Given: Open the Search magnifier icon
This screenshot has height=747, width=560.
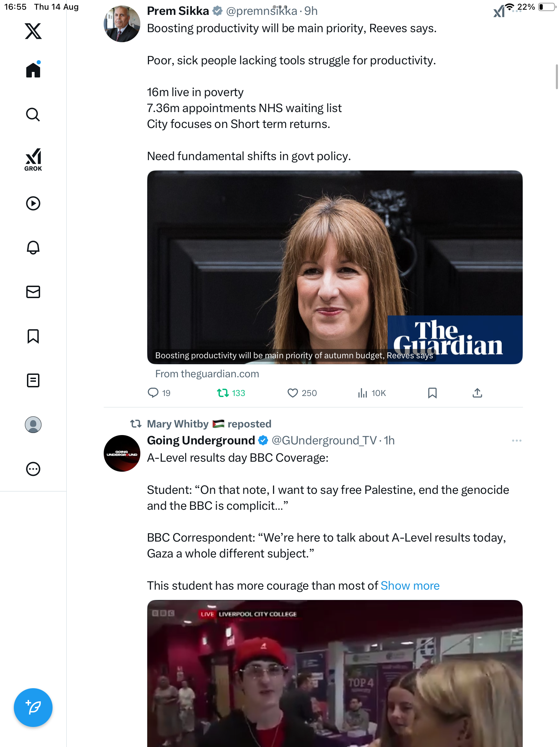Looking at the screenshot, I should click(33, 114).
